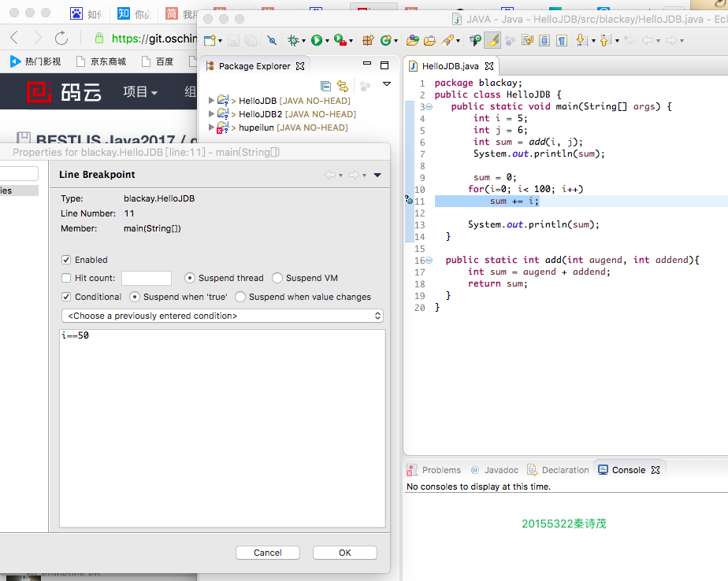The image size is (728, 581).
Task: Check the Hit count checkbox
Action: click(x=66, y=278)
